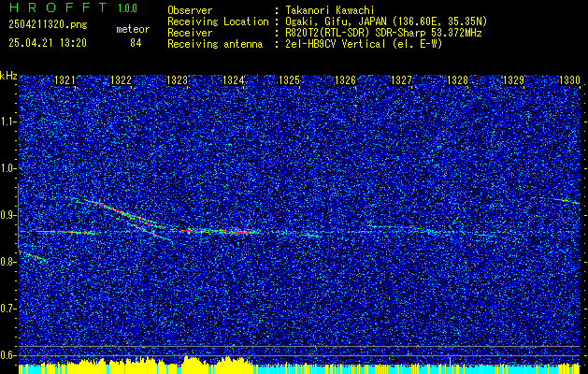Click time marker 1330

[x=569, y=80]
